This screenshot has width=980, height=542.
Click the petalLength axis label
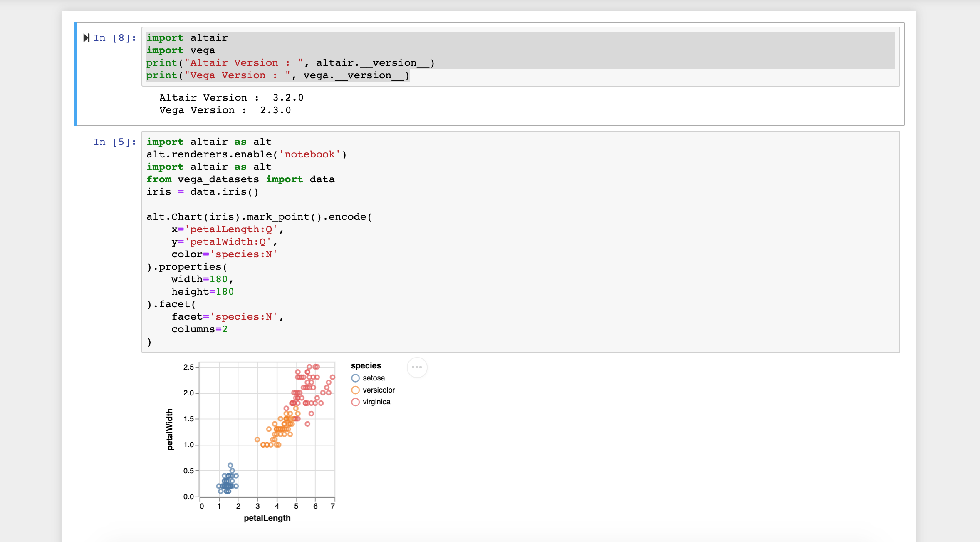click(x=267, y=518)
